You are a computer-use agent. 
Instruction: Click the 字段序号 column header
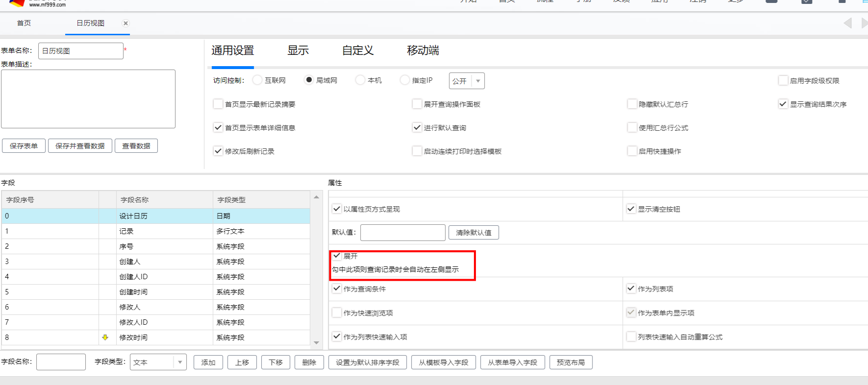tap(50, 200)
